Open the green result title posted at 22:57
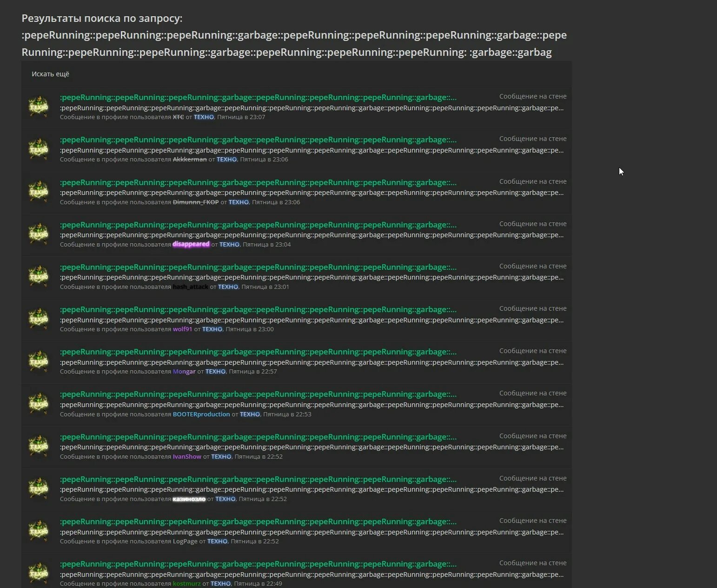This screenshot has width=717, height=588. coord(258,352)
